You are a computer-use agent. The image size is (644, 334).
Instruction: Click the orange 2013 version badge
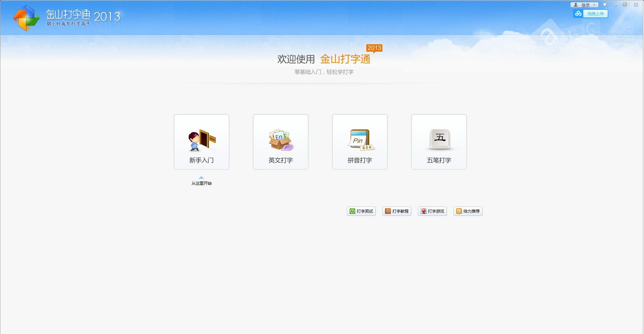click(x=374, y=48)
